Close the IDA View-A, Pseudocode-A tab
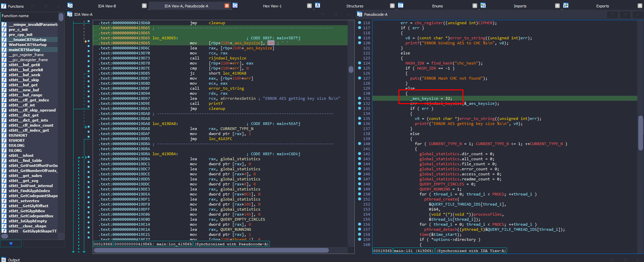The width and height of the screenshot is (644, 262). pos(227,6)
